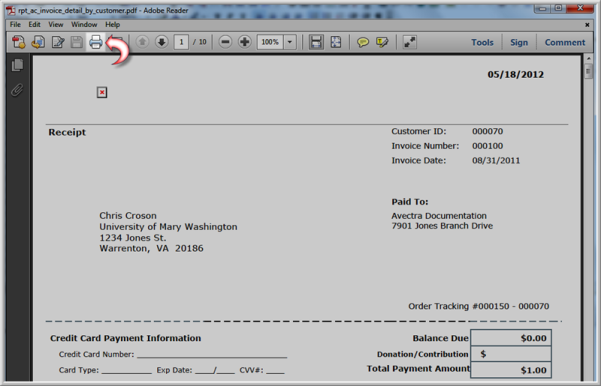Click University of Mary Washington line
Image resolution: width=601 pixels, height=386 pixels.
[x=168, y=227]
